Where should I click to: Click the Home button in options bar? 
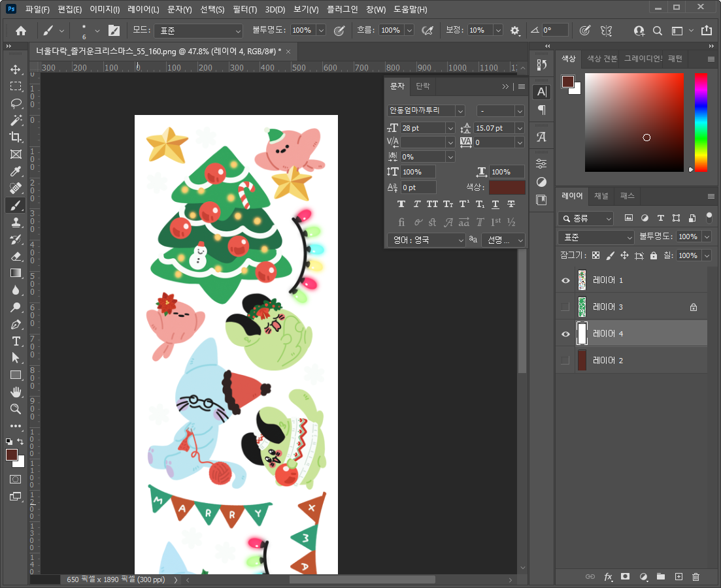(x=21, y=31)
